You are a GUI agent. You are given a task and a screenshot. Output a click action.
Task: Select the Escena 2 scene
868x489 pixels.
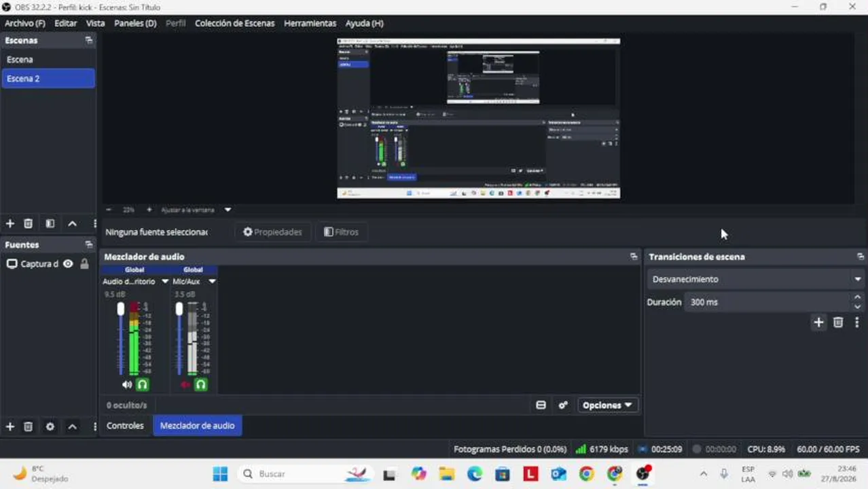[48, 79]
